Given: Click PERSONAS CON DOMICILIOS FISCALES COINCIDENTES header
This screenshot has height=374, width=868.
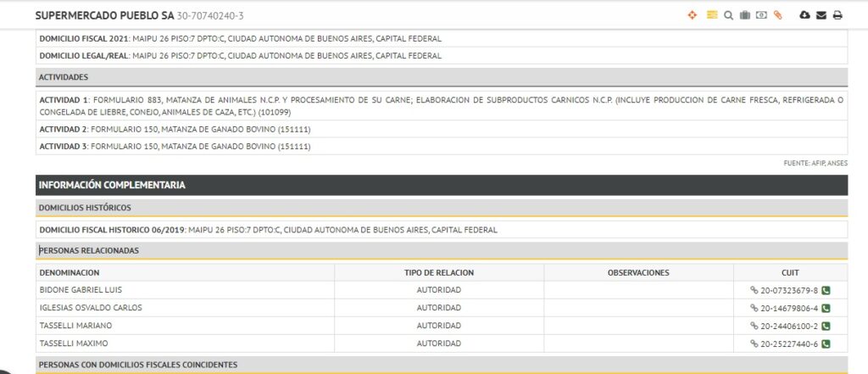Looking at the screenshot, I should click(442, 365).
